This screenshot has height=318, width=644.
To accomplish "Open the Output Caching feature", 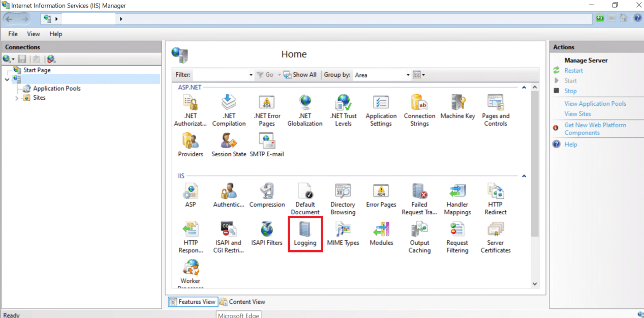I will [x=419, y=237].
